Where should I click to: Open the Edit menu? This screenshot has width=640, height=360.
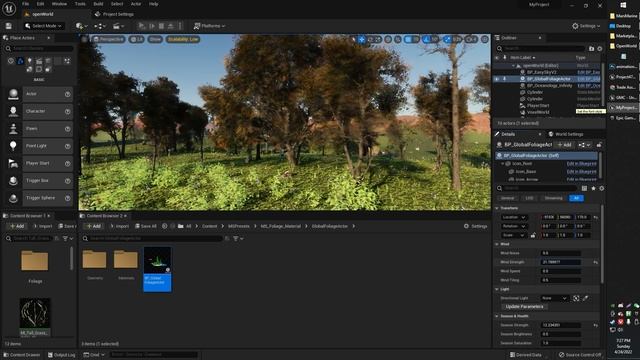40,4
